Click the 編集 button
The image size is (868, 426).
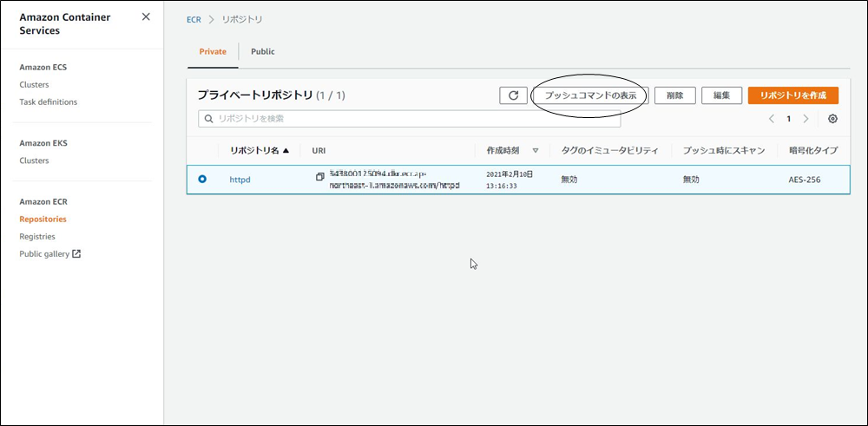tap(721, 95)
